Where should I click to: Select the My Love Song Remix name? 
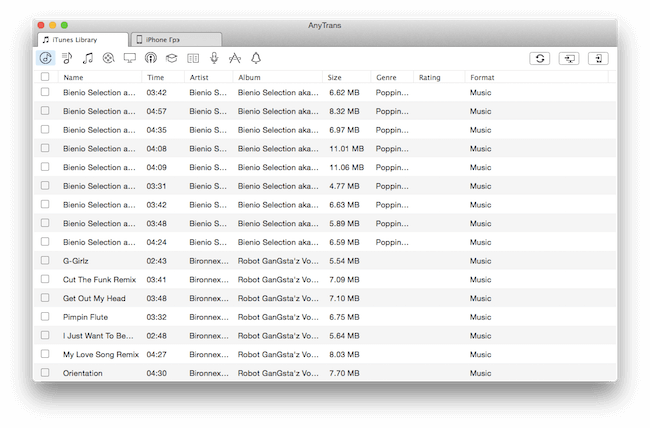(101, 355)
